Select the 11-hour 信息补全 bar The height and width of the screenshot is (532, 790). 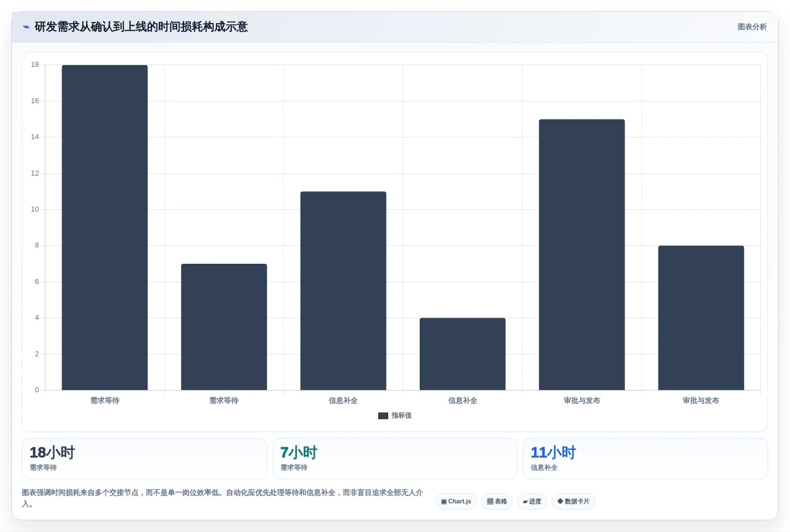point(343,291)
